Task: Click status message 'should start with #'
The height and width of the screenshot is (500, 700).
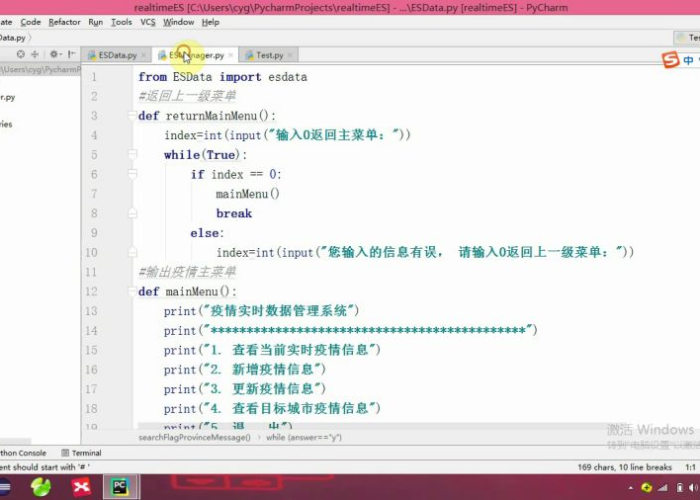Action: click(45, 467)
